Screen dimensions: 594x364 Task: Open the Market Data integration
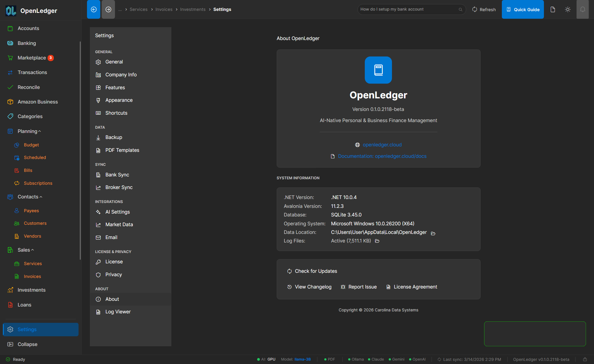coord(119,224)
